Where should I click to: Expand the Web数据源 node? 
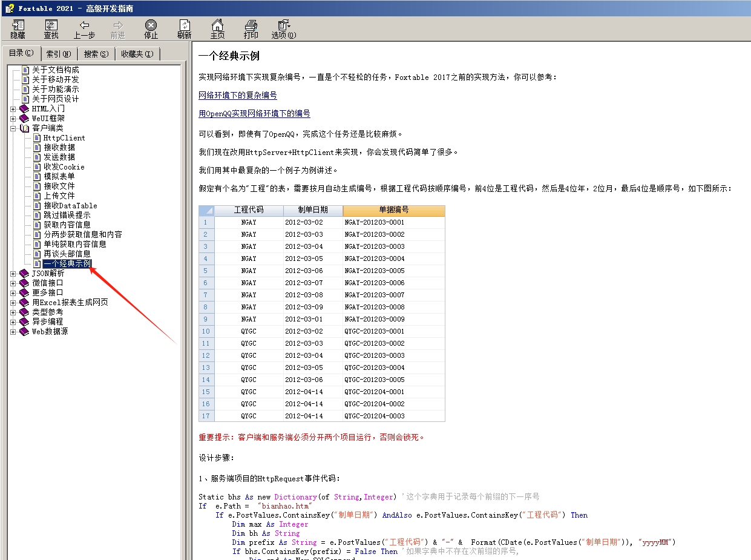[13, 332]
